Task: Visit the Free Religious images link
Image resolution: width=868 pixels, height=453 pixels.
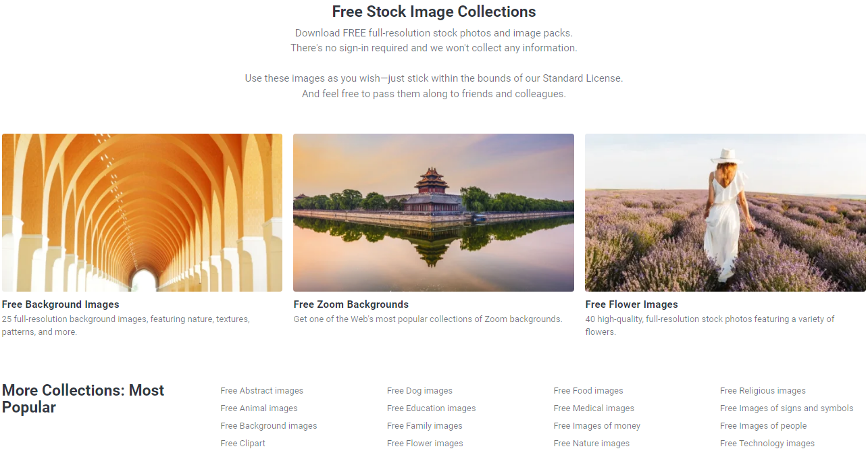Action: [763, 391]
